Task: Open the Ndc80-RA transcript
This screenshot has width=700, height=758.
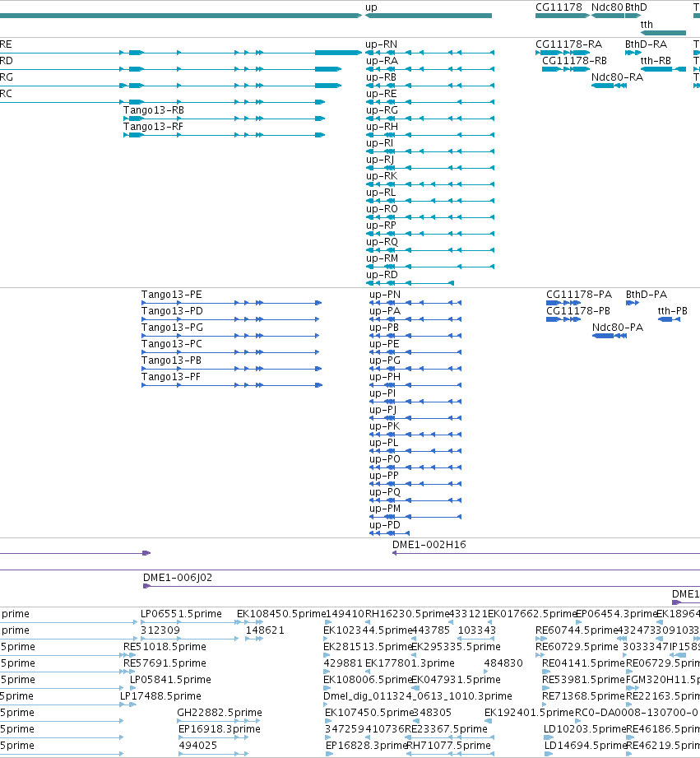Action: point(618,77)
